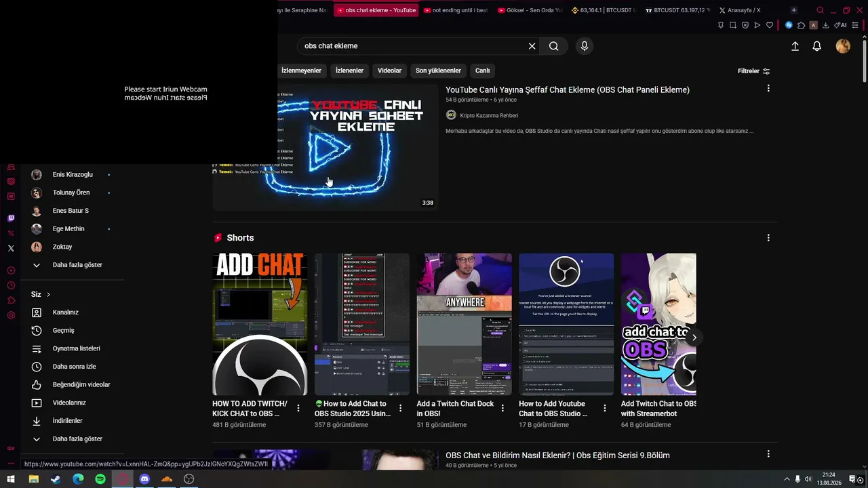Viewport: 868px width, 488px height.
Task: Click the Shazam extension icon
Action: (x=789, y=25)
